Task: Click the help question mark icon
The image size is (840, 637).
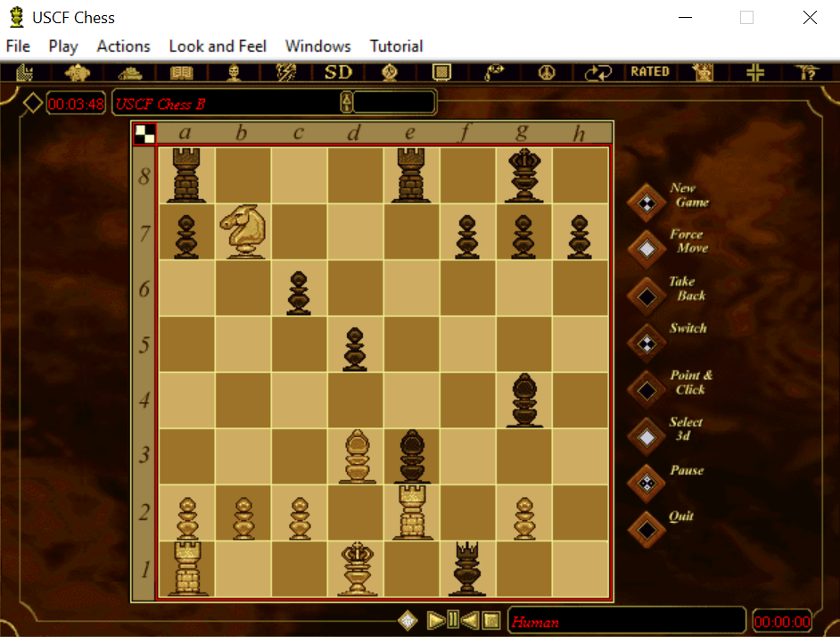Action: point(807,72)
